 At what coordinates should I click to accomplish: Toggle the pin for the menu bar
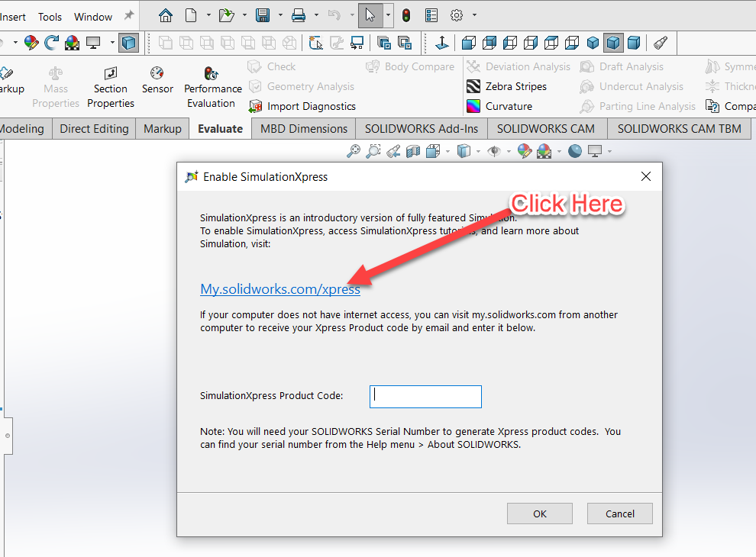click(129, 16)
